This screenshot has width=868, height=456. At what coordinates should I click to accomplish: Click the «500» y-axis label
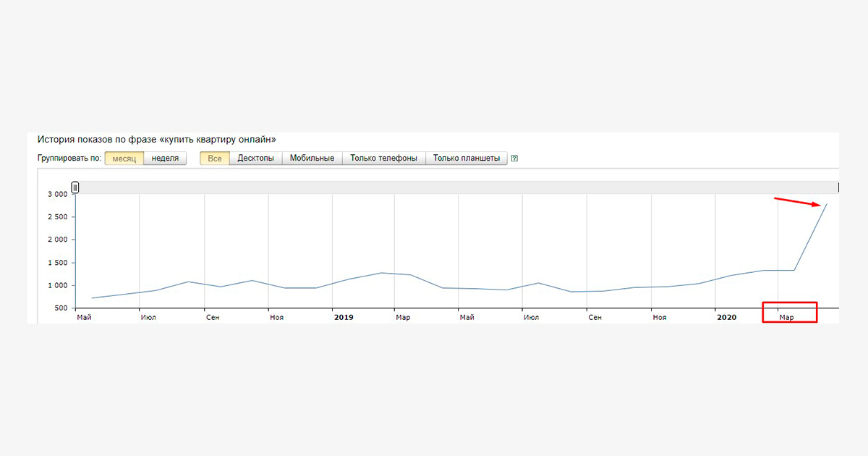[x=61, y=308]
